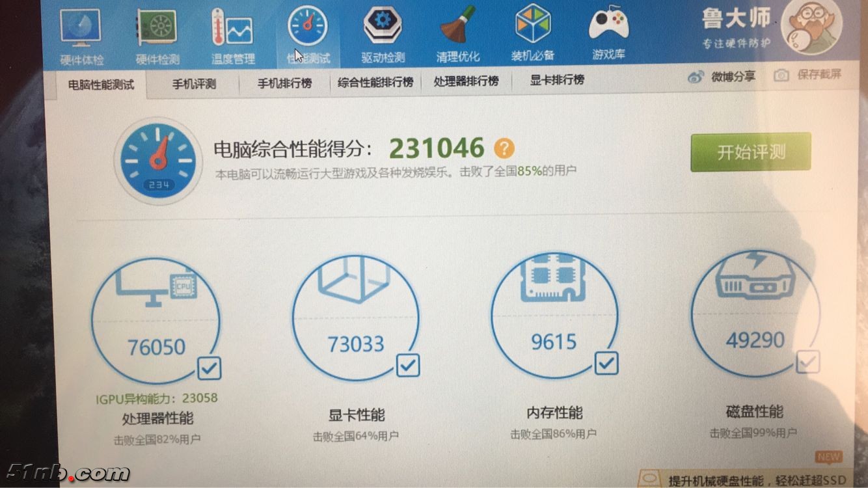Screen dimensions: 868x488
Task: Switch to 显卡排行榜 tab
Action: [x=557, y=80]
